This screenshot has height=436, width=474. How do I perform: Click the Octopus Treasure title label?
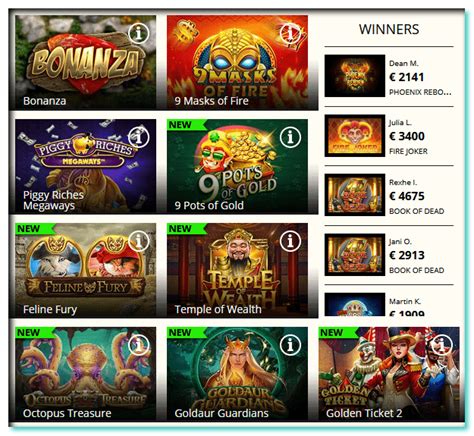[67, 413]
